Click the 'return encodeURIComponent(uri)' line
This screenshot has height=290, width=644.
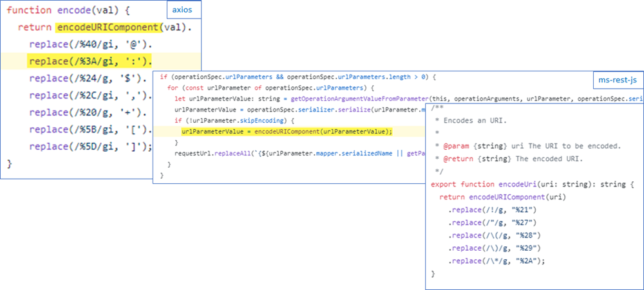[x=503, y=197]
